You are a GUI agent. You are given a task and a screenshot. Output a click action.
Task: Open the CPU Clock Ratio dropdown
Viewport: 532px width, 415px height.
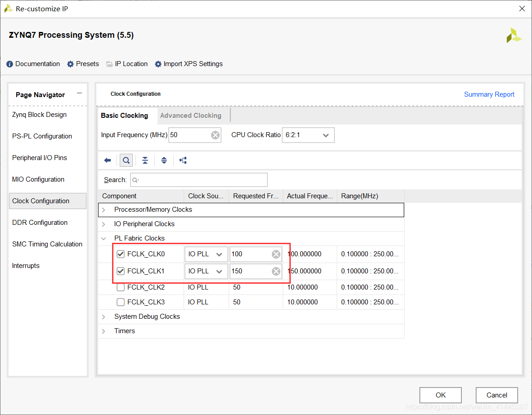308,135
